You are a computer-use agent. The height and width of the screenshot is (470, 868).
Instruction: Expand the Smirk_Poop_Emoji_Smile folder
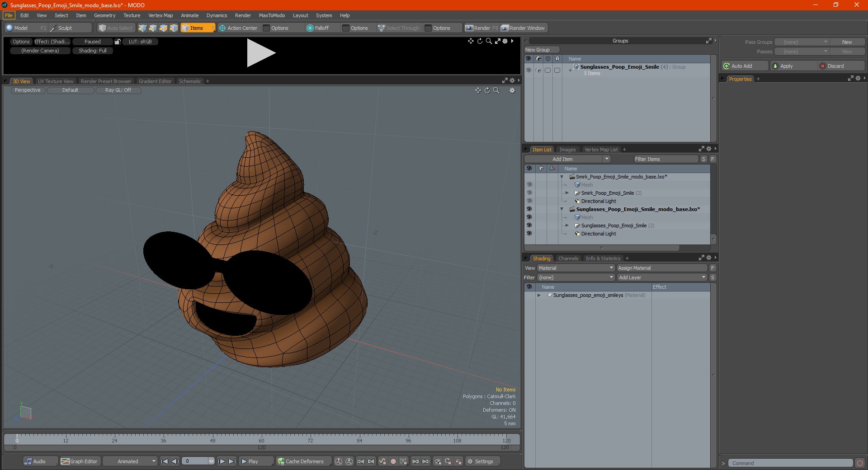coord(567,193)
